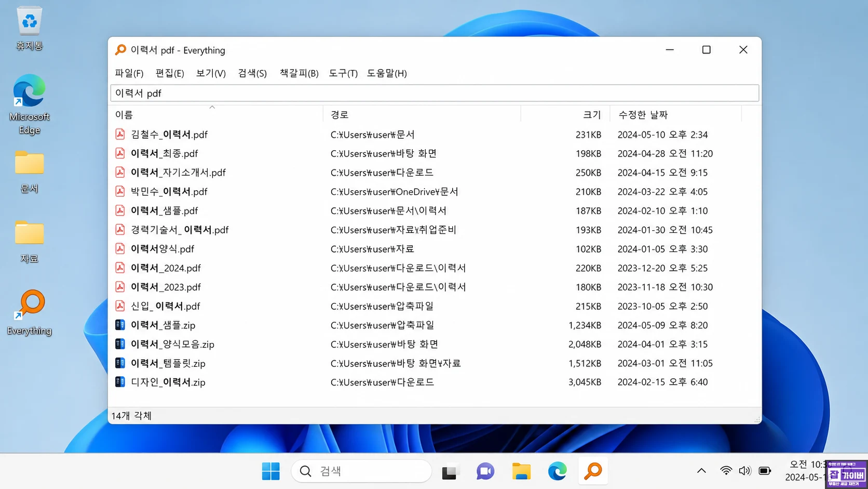Select the Microsoft Edge desktop shortcut
This screenshot has height=489, width=868.
(29, 104)
